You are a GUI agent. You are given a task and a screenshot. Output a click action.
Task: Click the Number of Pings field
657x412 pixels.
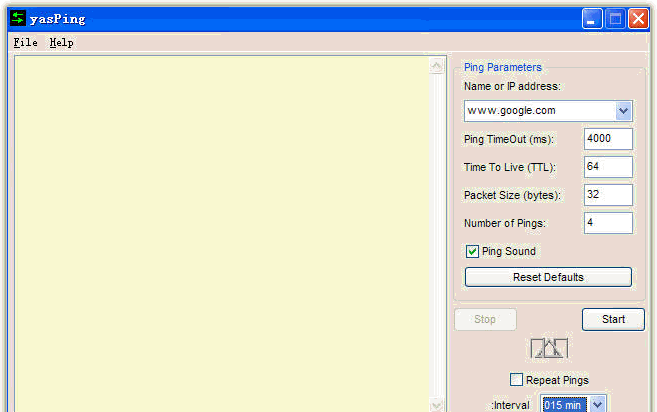(608, 223)
